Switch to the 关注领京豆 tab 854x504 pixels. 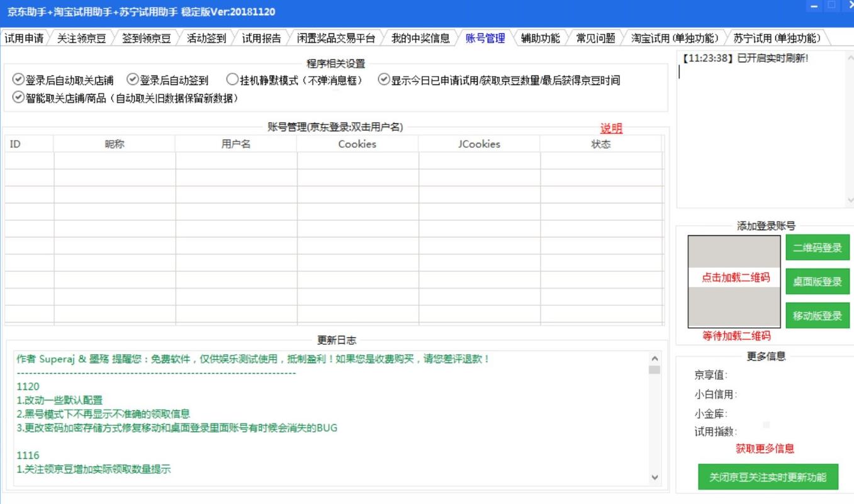point(82,38)
